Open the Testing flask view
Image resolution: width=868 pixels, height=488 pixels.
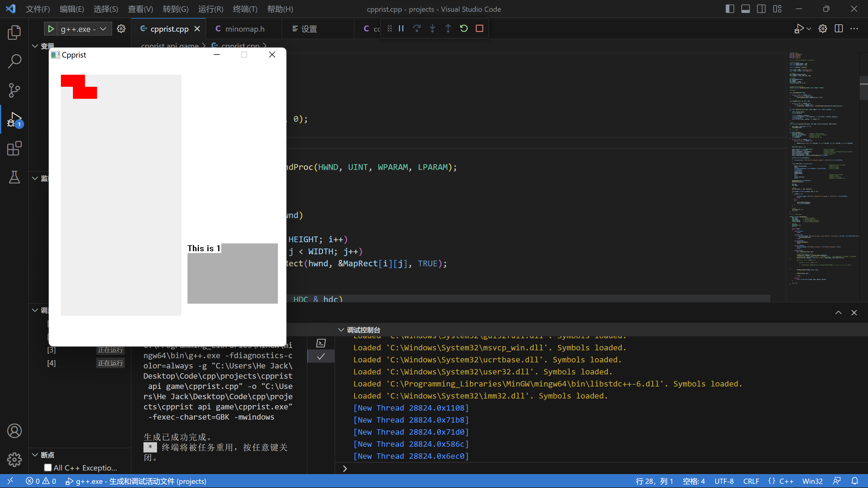click(14, 177)
